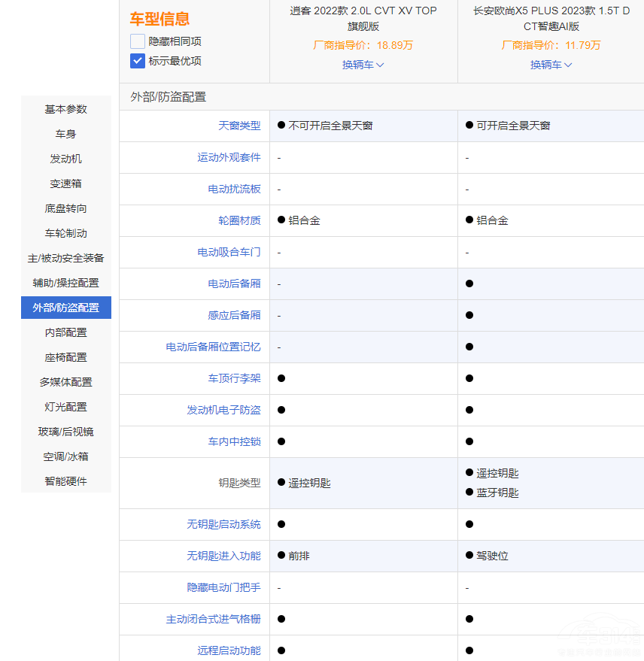Open the 内部配置 section
Image resolution: width=644 pixels, height=661 pixels.
click(x=65, y=332)
